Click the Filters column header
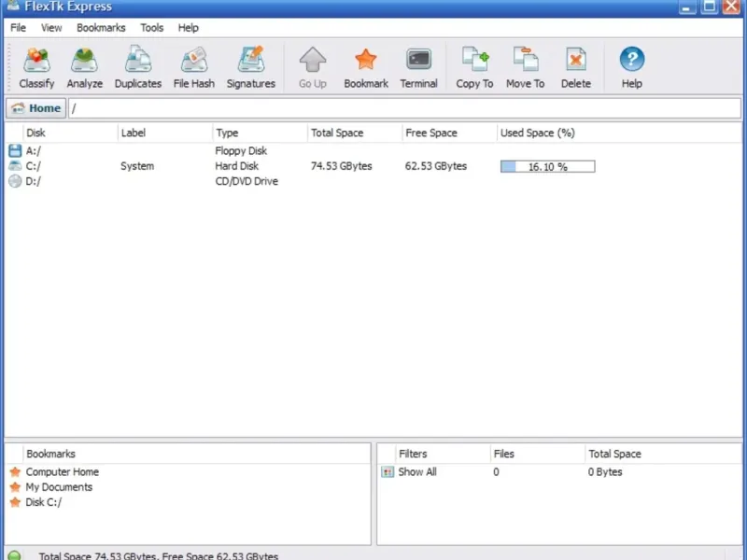Viewport: 747px width, 560px height. point(443,454)
